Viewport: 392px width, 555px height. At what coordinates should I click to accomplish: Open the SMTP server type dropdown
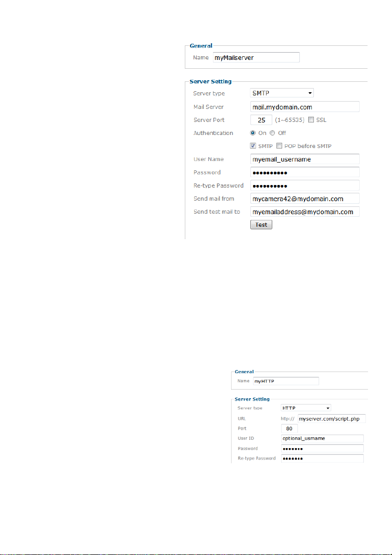(282, 93)
